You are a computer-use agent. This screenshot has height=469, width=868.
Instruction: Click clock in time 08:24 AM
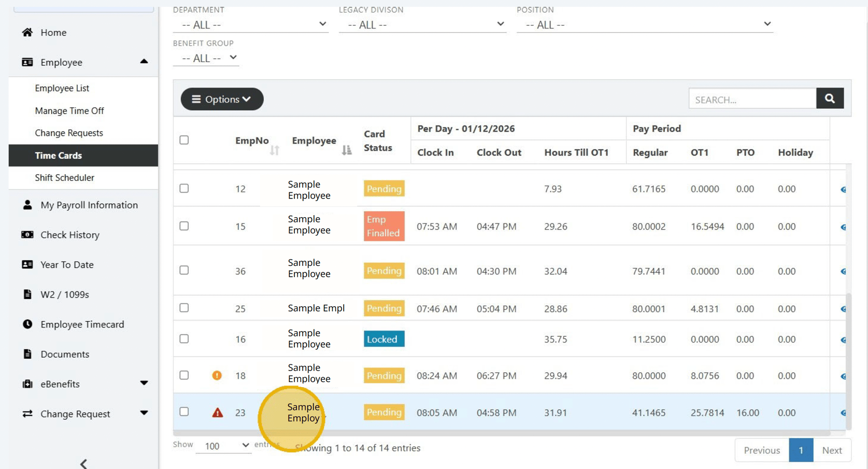[437, 376]
